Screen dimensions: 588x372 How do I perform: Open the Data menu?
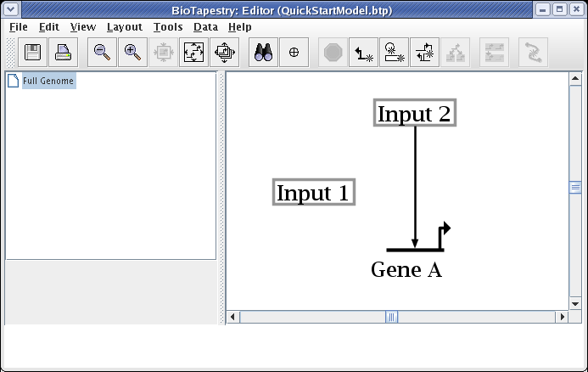click(205, 27)
